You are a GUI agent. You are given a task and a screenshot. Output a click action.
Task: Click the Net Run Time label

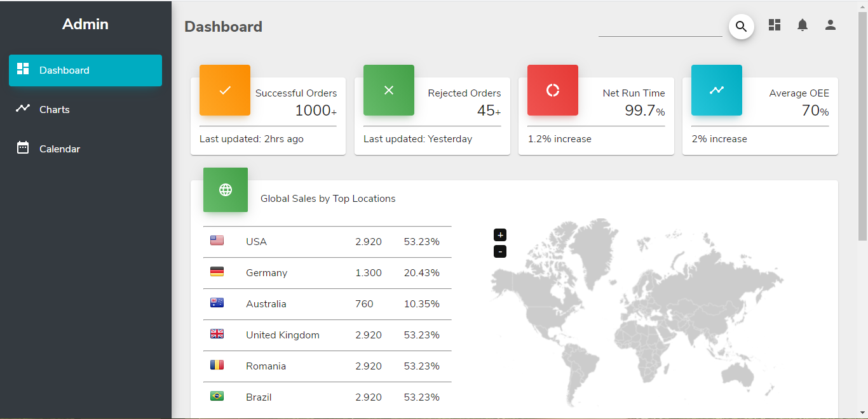click(634, 93)
